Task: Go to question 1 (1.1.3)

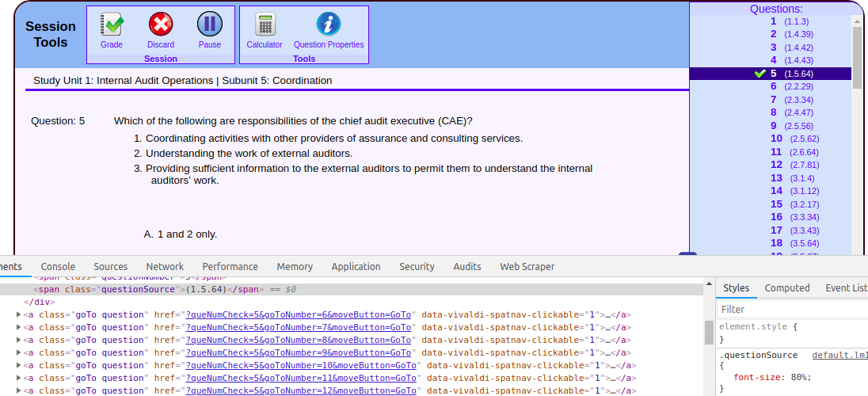Action: 774,21
